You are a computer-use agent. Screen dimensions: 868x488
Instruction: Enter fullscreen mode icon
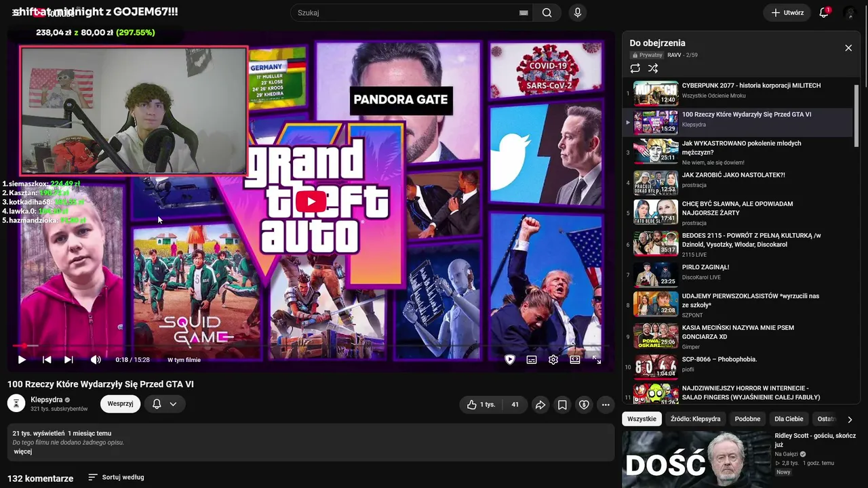[x=597, y=360]
